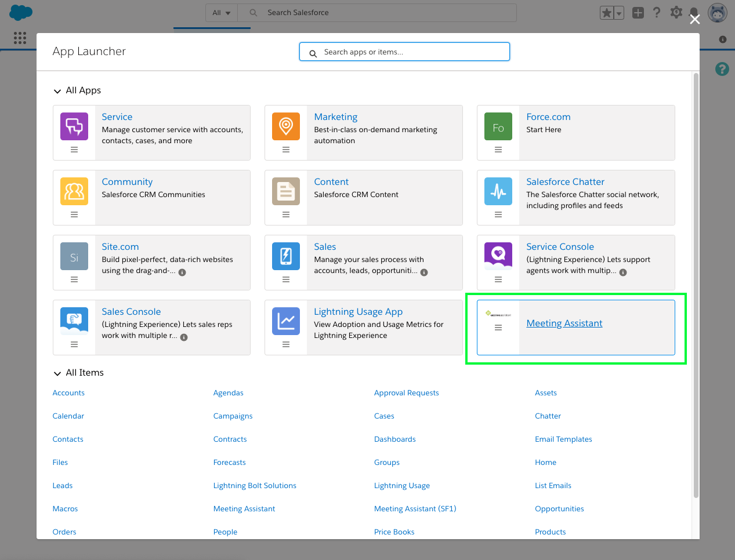
Task: Open Opportunities item link
Action: tap(560, 508)
